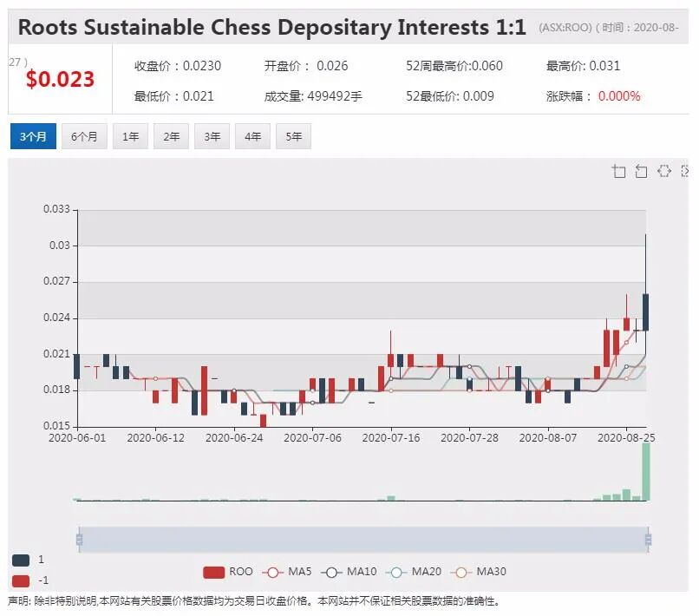699x616 pixels.
Task: Click the dark blue '1' visual map swatch
Action: coord(21,560)
